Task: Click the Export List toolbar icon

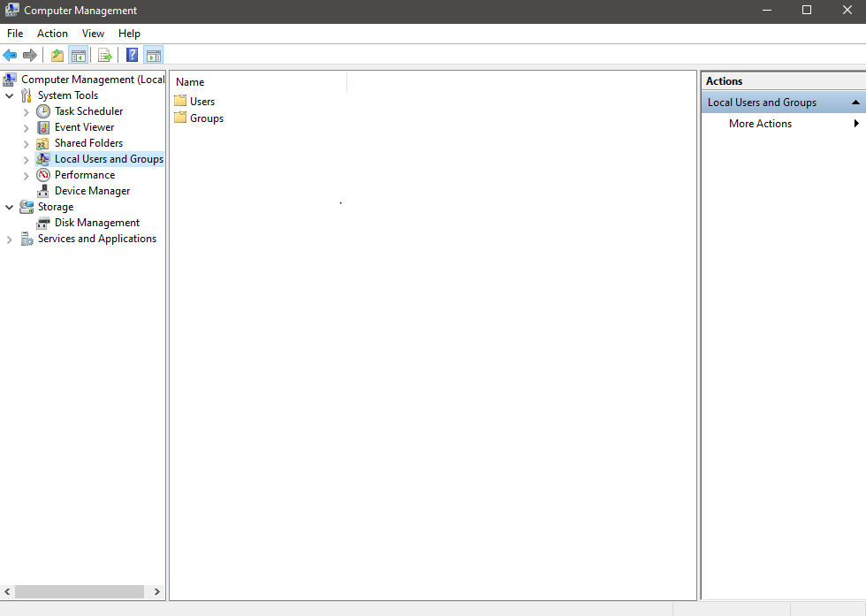Action: pos(105,56)
